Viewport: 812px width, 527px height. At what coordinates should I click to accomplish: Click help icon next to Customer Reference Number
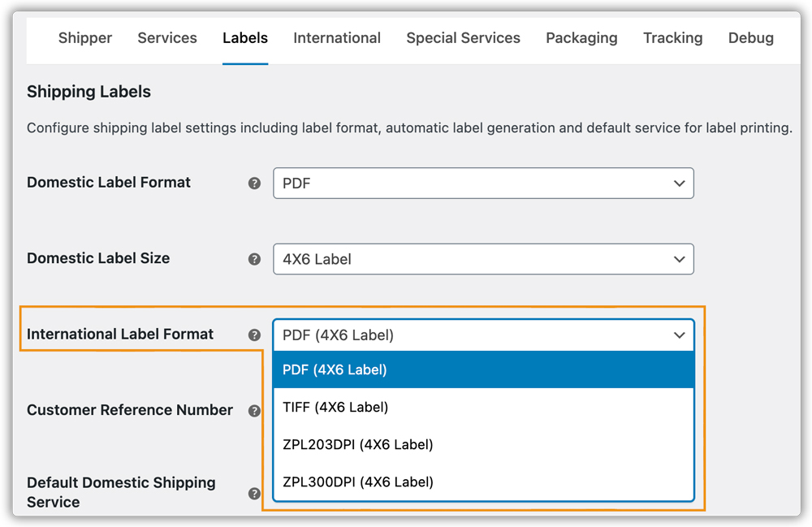[254, 411]
